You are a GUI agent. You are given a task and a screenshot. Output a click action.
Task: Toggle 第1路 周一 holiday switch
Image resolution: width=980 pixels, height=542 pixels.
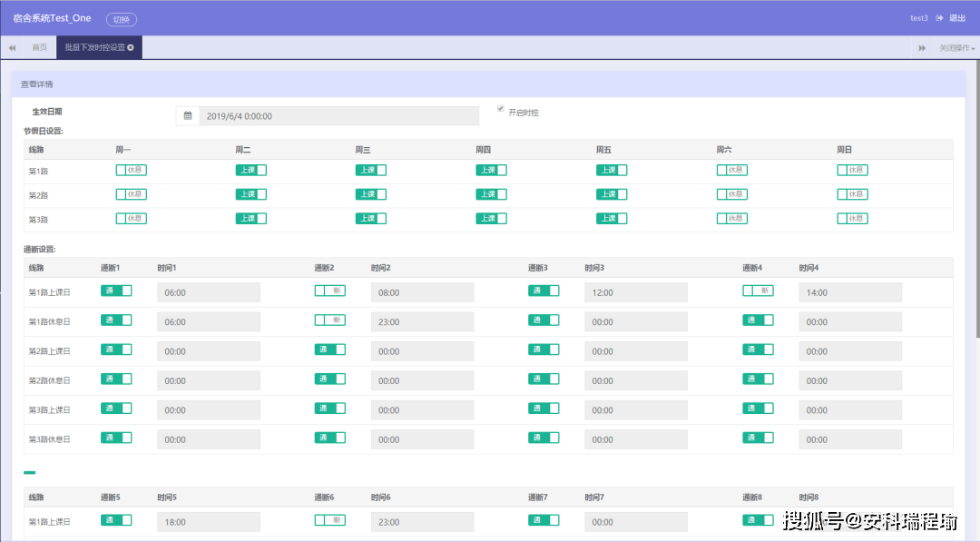[132, 170]
